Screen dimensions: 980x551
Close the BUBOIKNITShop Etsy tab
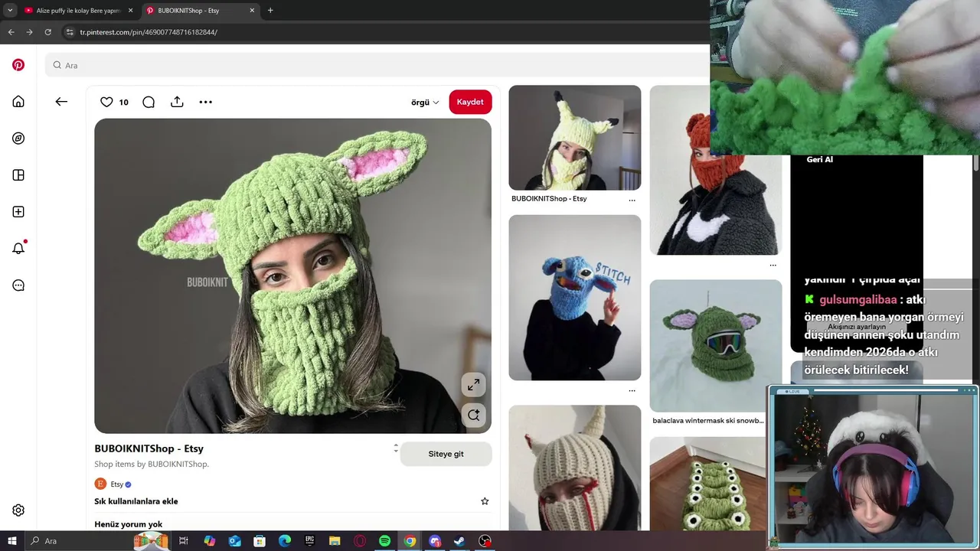[252, 11]
